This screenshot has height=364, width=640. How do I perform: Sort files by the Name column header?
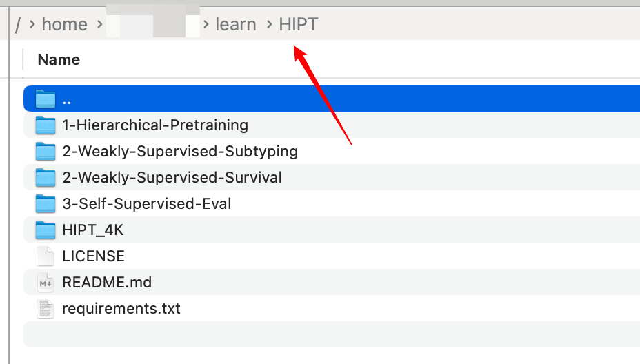(x=59, y=60)
